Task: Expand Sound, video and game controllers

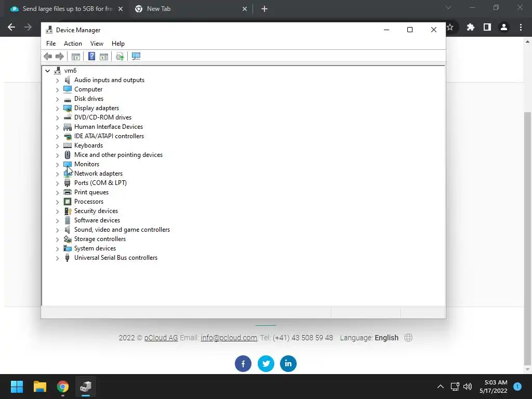Action: tap(57, 230)
